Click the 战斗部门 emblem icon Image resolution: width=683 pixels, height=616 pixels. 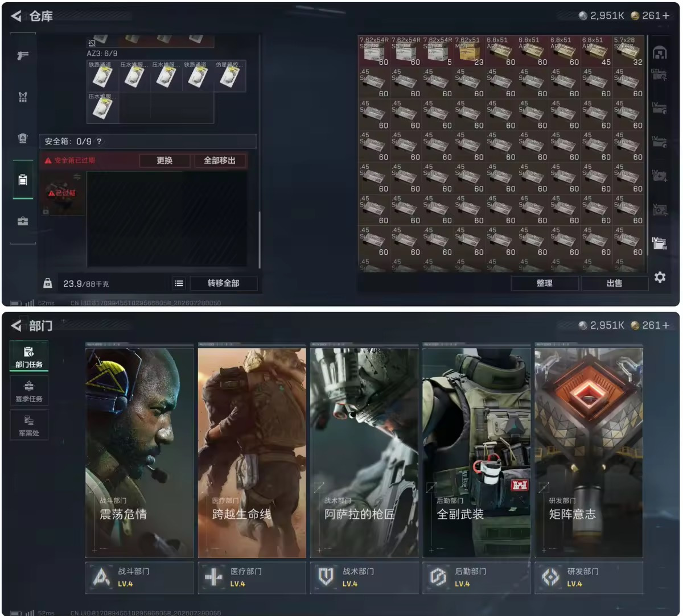pos(102,578)
